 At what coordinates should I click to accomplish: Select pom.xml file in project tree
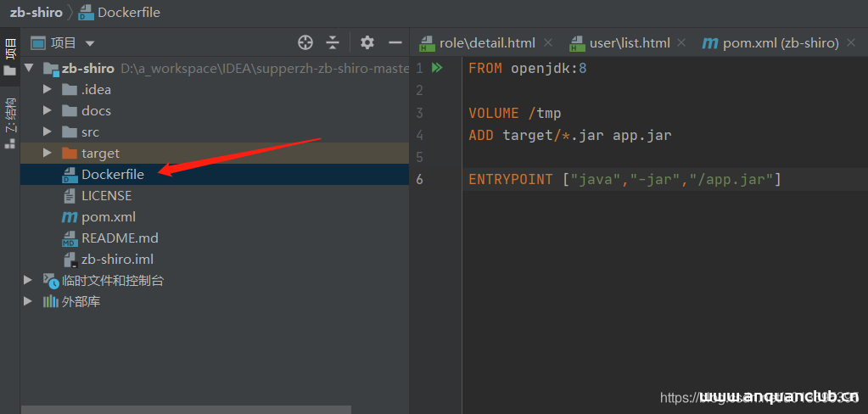(108, 217)
